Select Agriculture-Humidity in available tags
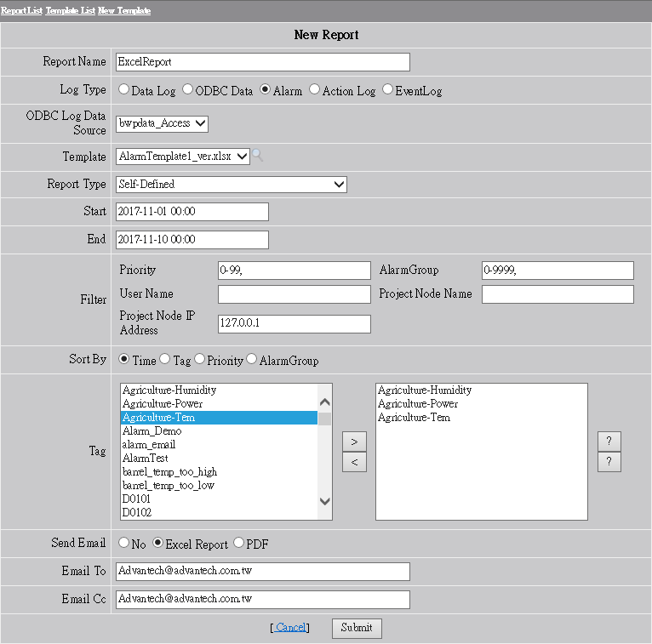 [219, 390]
